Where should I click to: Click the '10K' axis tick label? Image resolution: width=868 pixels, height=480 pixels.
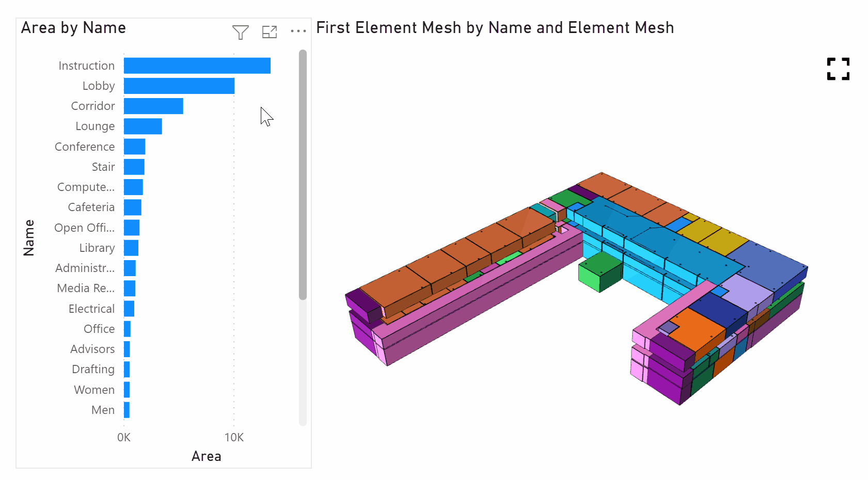coord(234,438)
